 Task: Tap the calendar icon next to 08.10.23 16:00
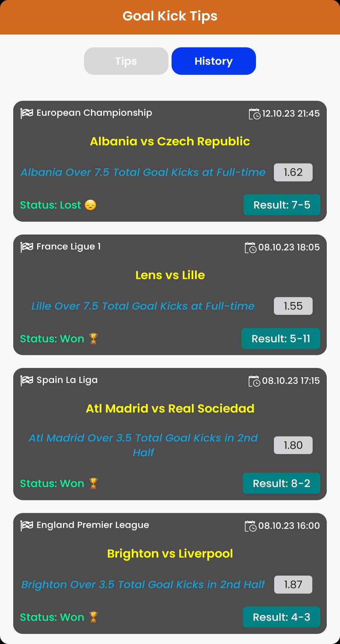click(251, 526)
